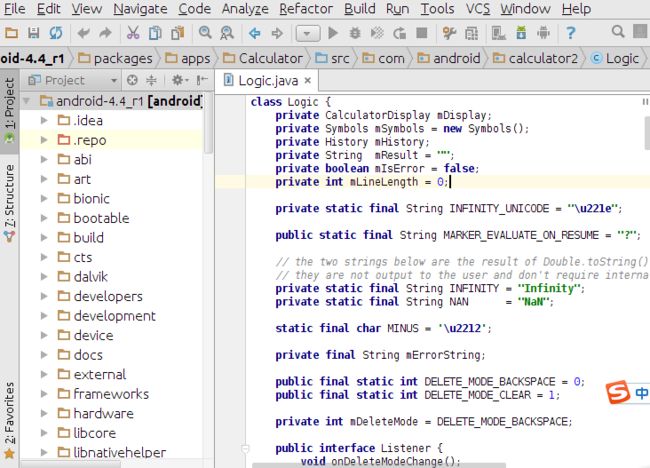Click the Open folder toolbar icon
Viewport: 650px width, 468px height.
(x=11, y=32)
